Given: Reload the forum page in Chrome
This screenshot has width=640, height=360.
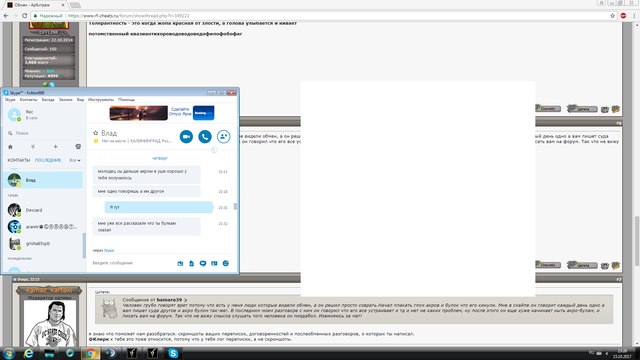Looking at the screenshot, I should [x=24, y=16].
